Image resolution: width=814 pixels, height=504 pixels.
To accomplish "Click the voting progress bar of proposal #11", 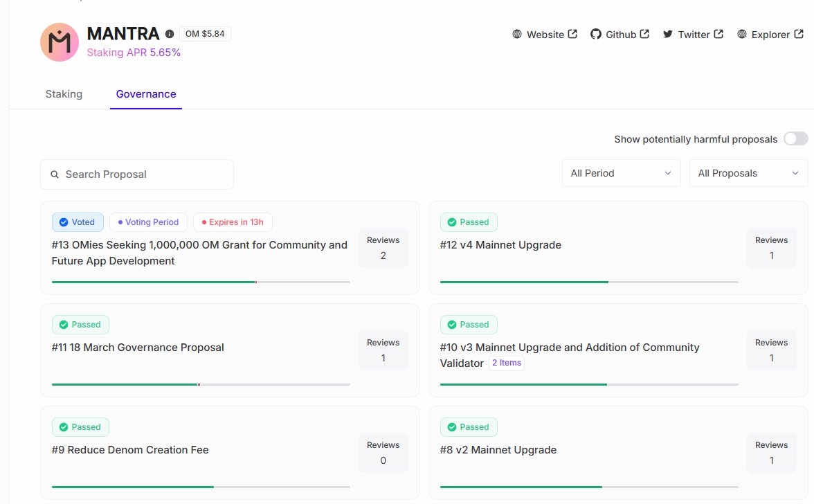I will click(x=201, y=384).
